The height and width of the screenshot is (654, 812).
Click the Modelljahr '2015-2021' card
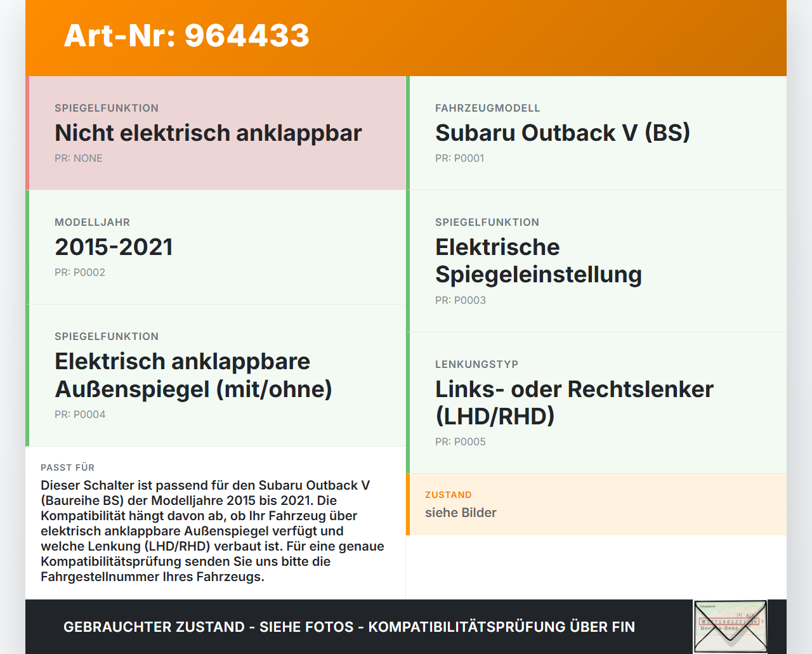click(x=216, y=247)
